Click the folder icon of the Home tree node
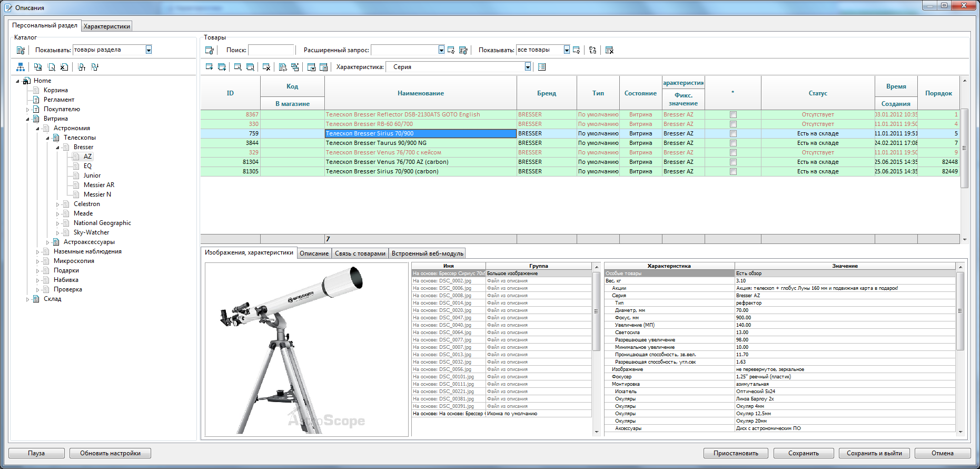The height and width of the screenshot is (469, 980). tap(26, 81)
